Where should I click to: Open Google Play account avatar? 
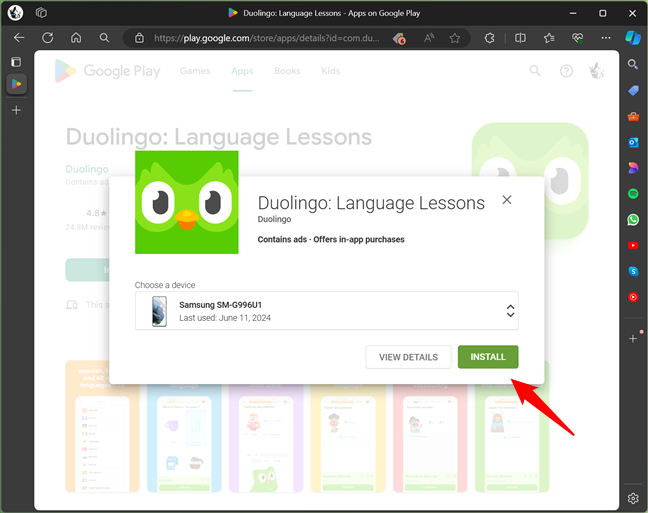(x=596, y=71)
